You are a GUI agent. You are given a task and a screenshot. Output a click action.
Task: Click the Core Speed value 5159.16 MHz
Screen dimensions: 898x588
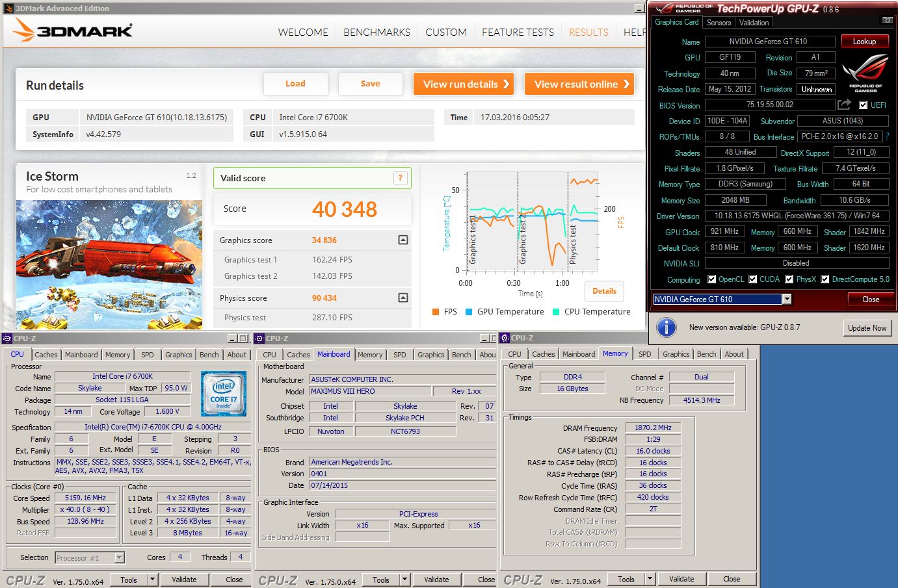click(85, 498)
